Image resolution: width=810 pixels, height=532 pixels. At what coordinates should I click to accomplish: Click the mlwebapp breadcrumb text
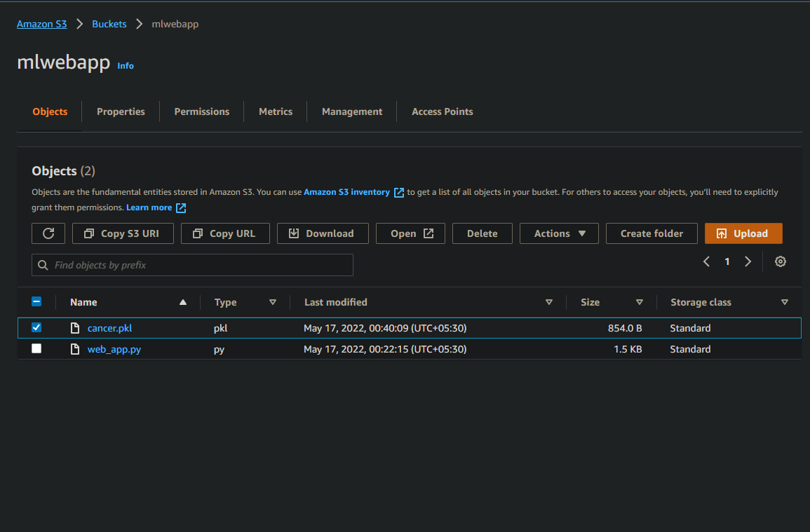point(175,25)
